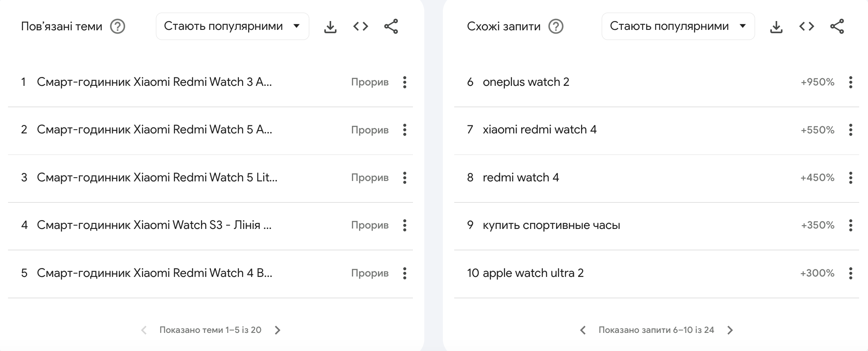868x351 pixels.
Task: Download Пов'язані теми data as CSV
Action: (330, 27)
